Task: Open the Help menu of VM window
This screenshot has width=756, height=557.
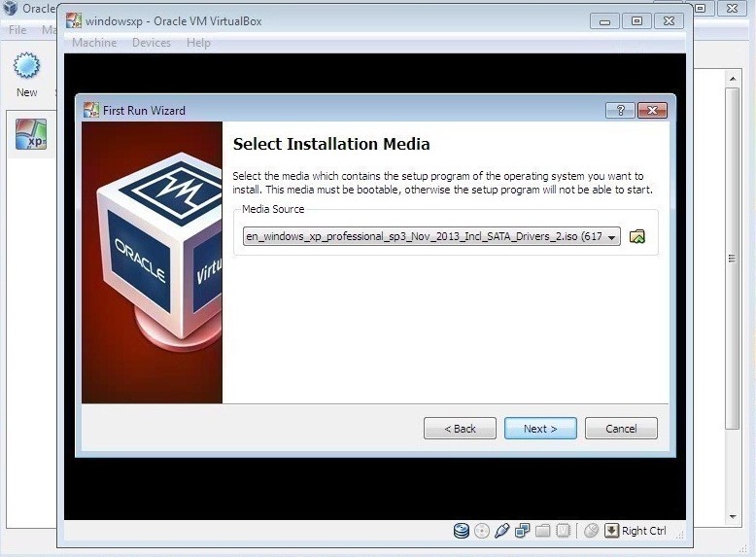Action: (198, 43)
